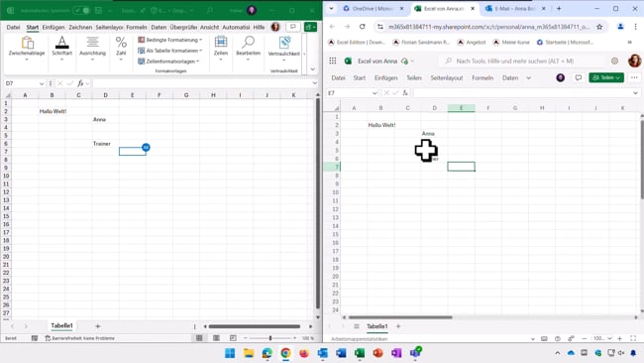Open settings gear in Excel web

[615, 60]
